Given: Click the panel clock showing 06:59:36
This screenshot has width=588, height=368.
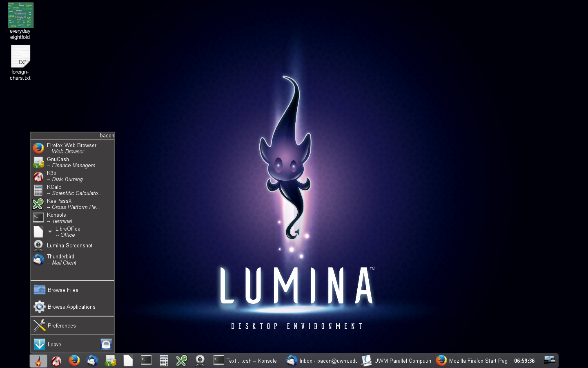Looking at the screenshot, I should (x=524, y=361).
